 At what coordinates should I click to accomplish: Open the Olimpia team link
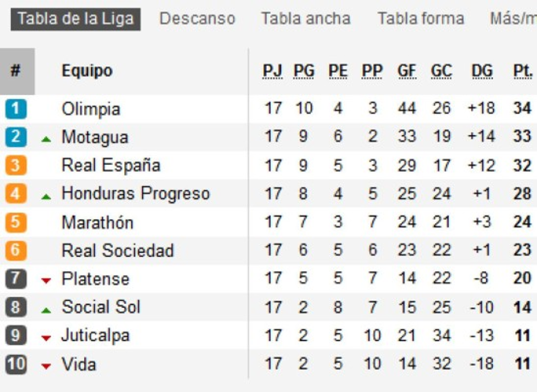91,109
